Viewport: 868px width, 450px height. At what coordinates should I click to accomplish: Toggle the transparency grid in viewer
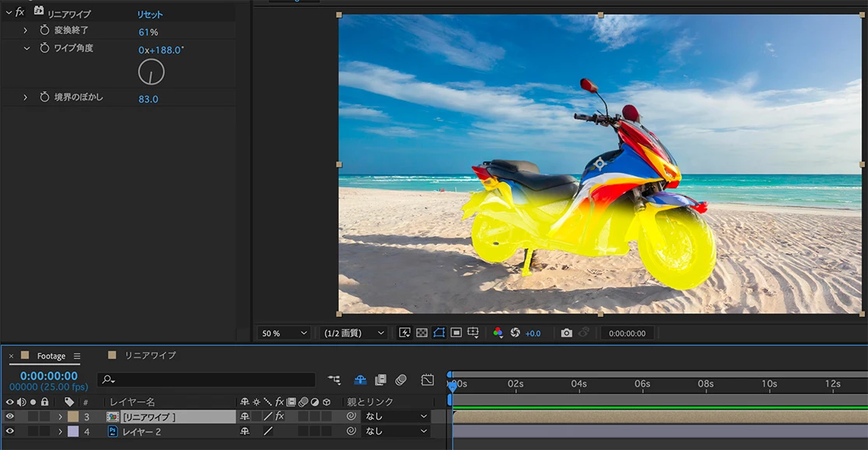point(421,333)
